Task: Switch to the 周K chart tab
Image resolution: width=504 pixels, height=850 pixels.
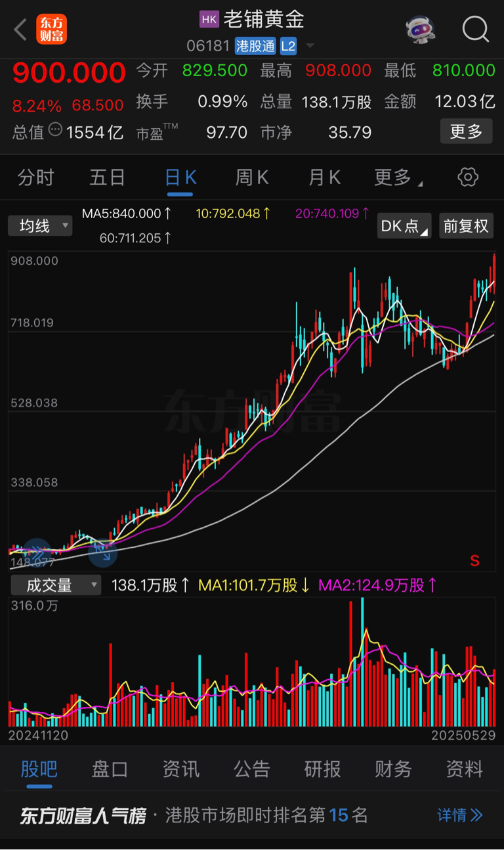Action: pos(252,177)
